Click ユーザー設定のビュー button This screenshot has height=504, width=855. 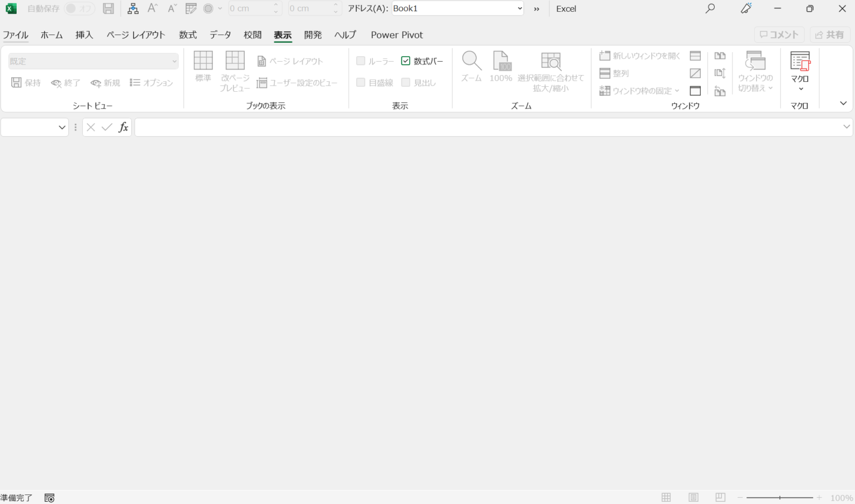click(x=297, y=83)
